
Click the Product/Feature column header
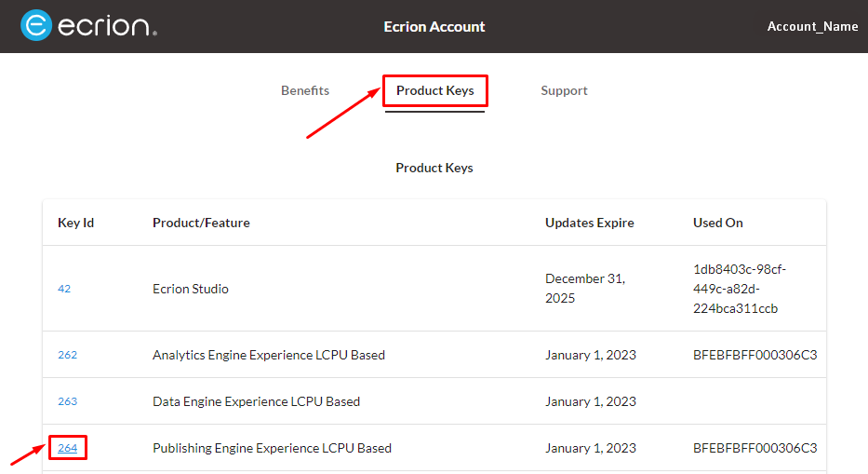point(201,223)
